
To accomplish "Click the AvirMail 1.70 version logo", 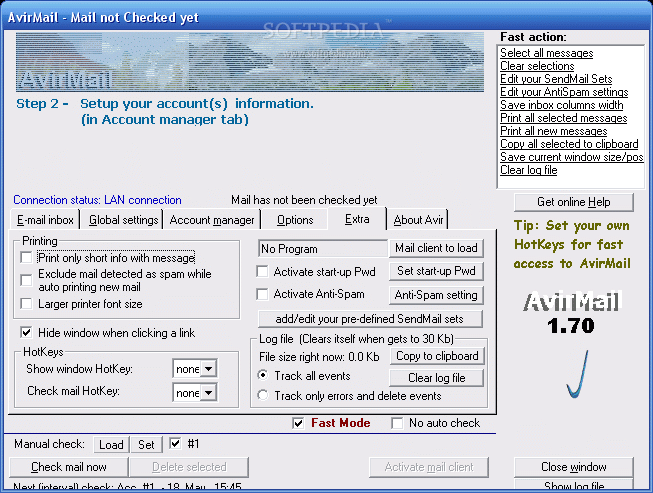I will [572, 313].
